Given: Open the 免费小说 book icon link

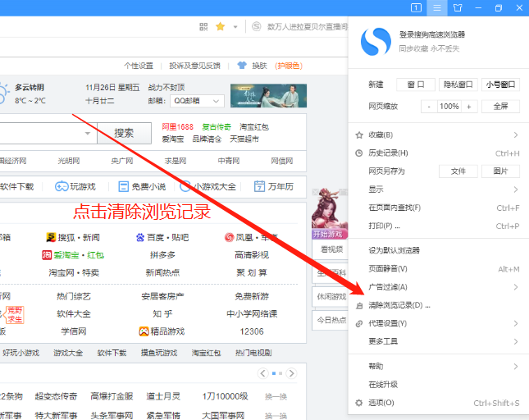Looking at the screenshot, I should click(x=124, y=186).
